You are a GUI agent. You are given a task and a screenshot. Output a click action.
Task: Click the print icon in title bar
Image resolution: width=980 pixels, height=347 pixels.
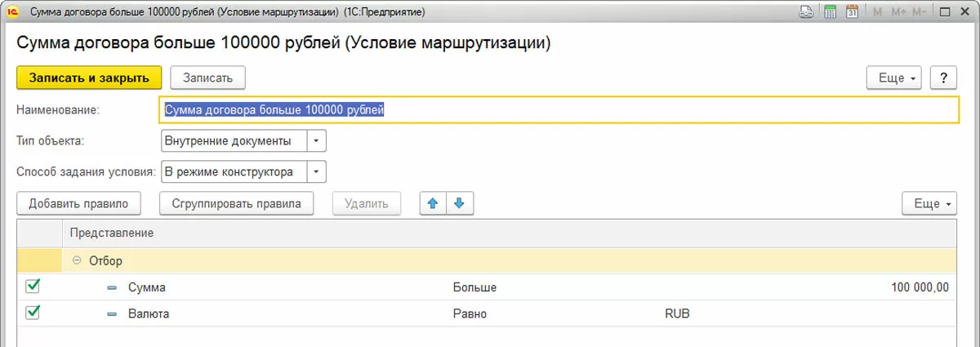point(806,12)
